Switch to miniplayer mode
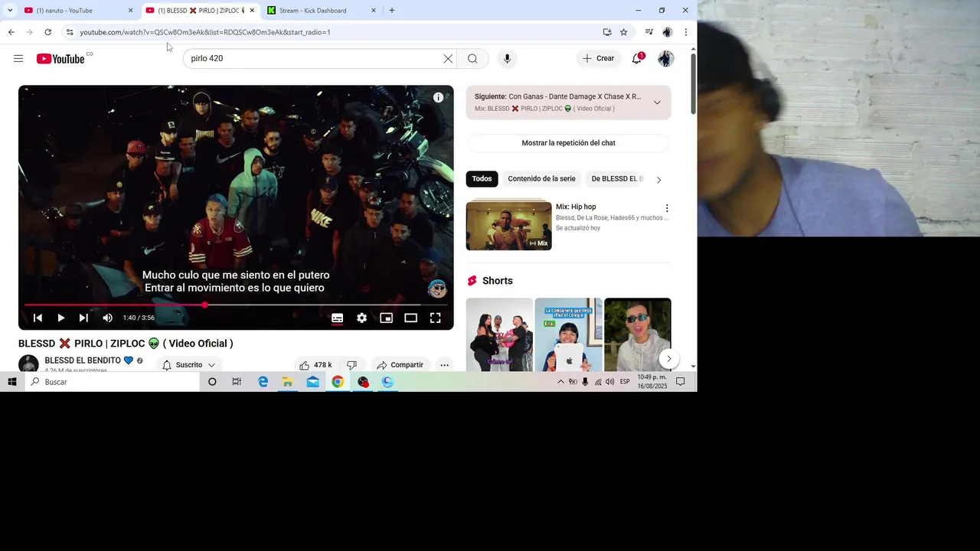The width and height of the screenshot is (980, 551). click(386, 318)
